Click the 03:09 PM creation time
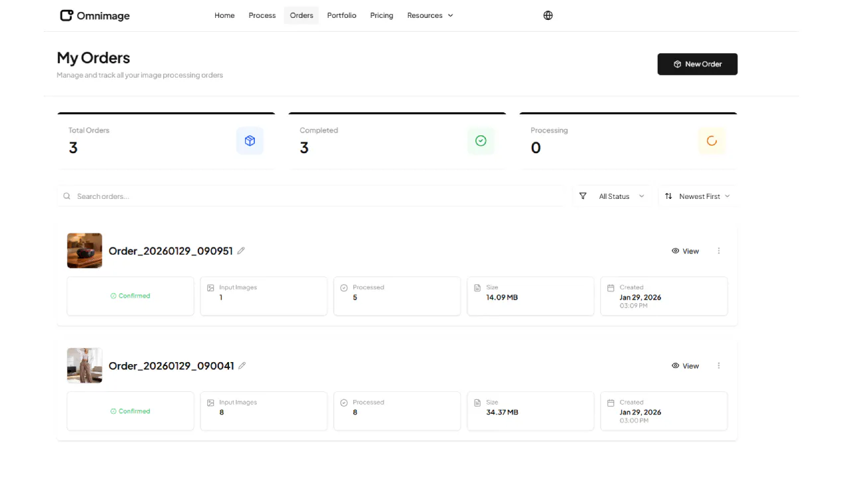Viewport: 843px width, 504px height. click(633, 306)
